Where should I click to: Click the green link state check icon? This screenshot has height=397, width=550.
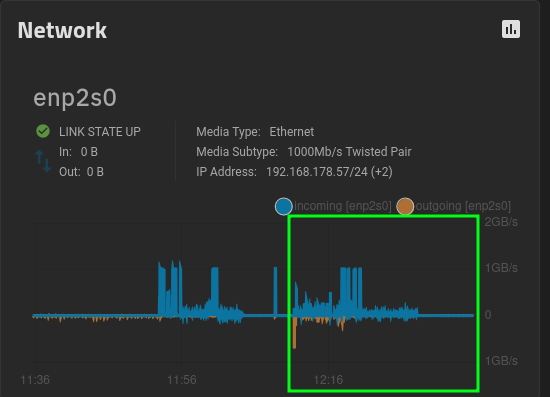(x=43, y=131)
